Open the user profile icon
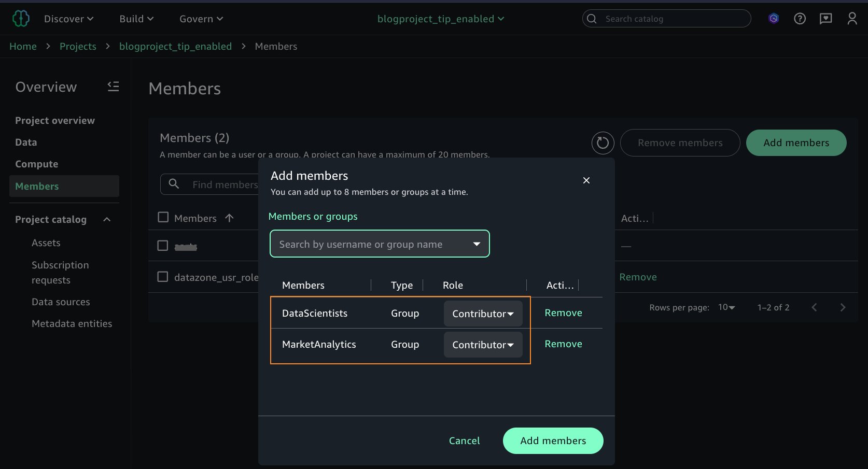The image size is (868, 469). coord(852,19)
